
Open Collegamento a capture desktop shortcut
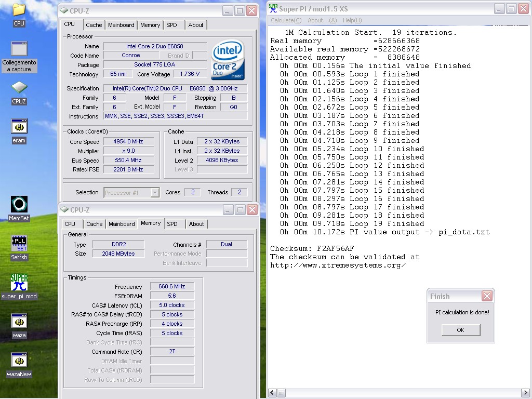tap(19, 57)
